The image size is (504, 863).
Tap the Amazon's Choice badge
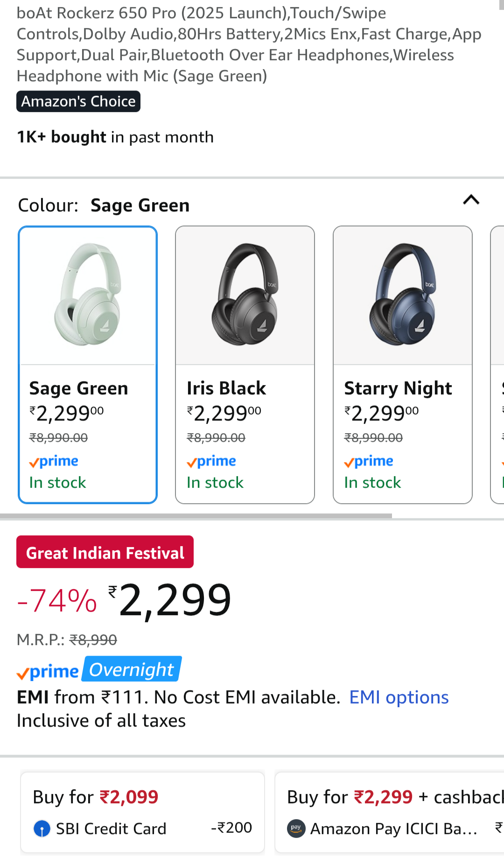78,101
